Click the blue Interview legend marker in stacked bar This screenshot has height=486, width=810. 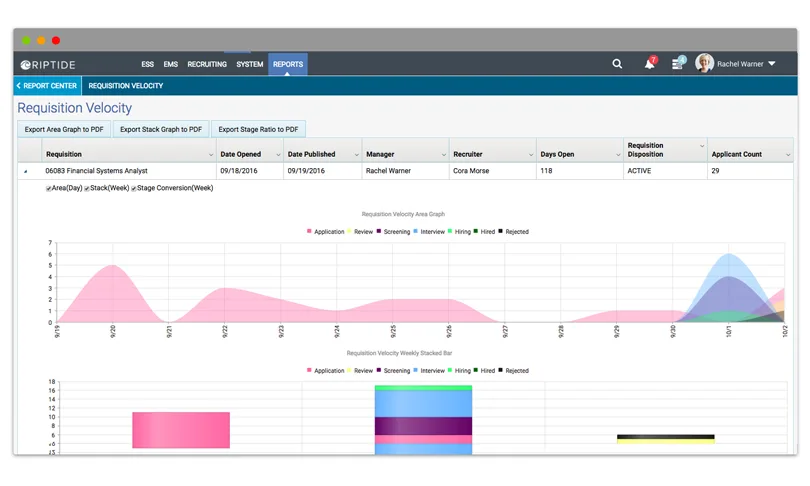click(416, 370)
